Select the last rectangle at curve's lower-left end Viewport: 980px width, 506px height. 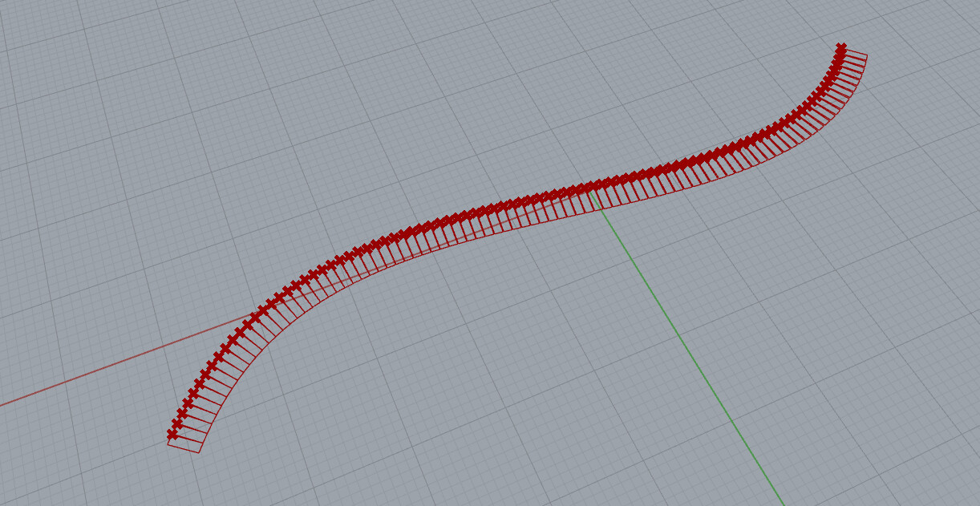pyautogui.click(x=187, y=445)
